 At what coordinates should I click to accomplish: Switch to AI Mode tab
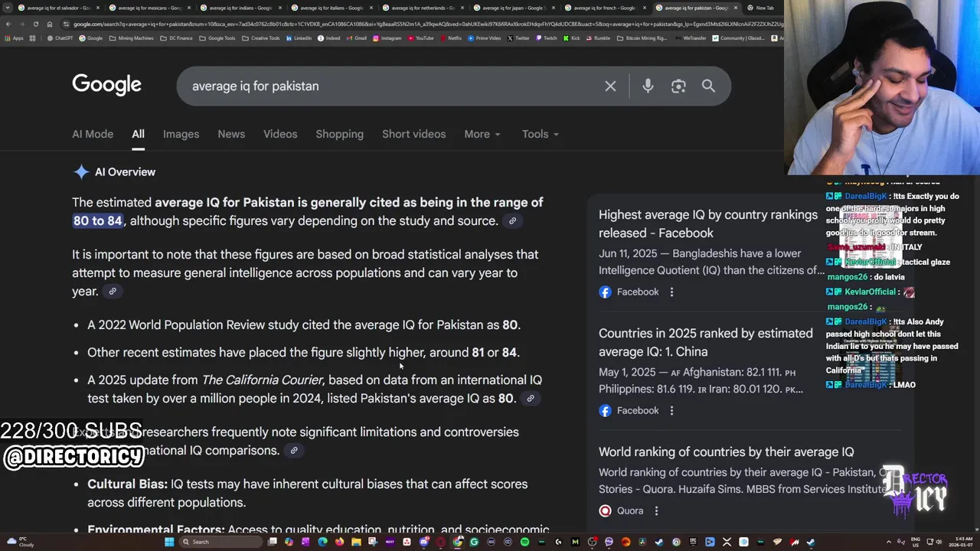(93, 134)
